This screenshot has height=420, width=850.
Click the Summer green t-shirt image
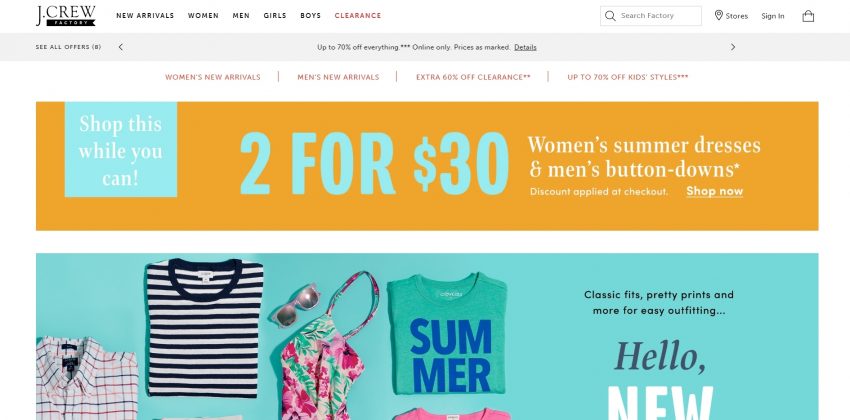(x=448, y=333)
